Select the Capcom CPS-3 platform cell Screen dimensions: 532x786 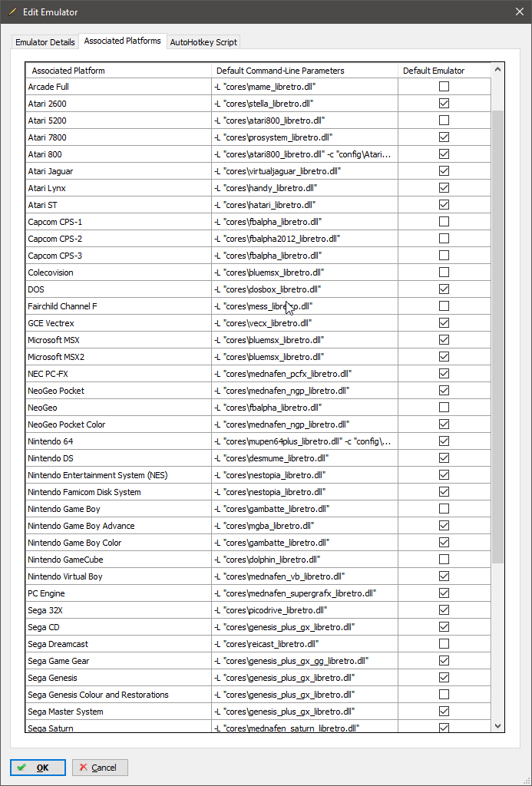tap(118, 256)
